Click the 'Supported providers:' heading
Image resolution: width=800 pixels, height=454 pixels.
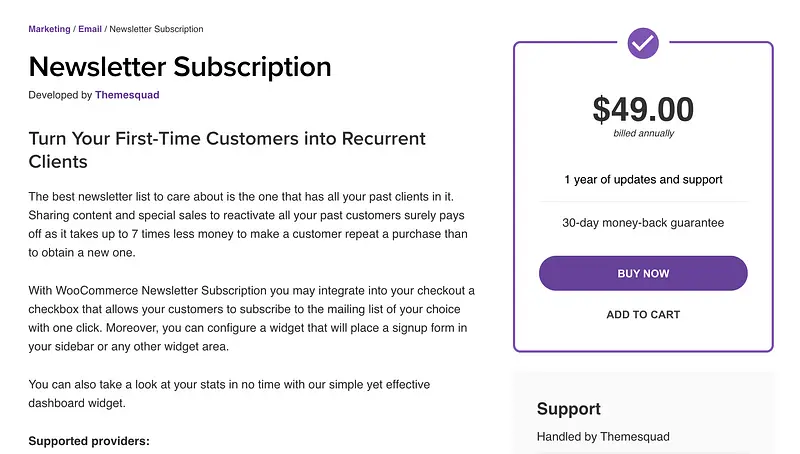[89, 440]
